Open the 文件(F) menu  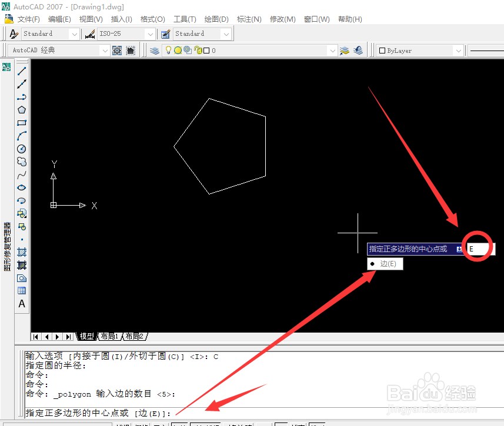pos(29,19)
